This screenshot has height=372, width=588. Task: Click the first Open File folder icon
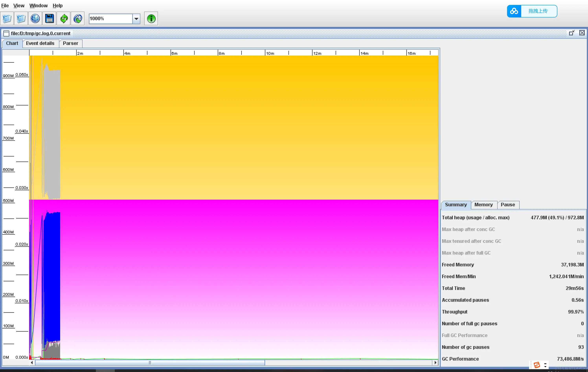[x=7, y=18]
